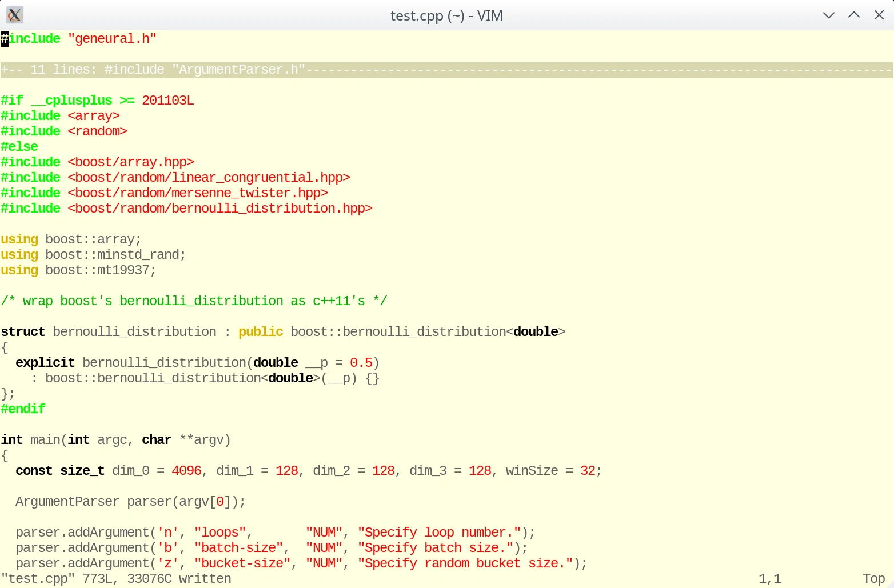This screenshot has width=894, height=588.
Task: Click the mersenne_twister.hpp include path
Action: pyautogui.click(x=198, y=193)
